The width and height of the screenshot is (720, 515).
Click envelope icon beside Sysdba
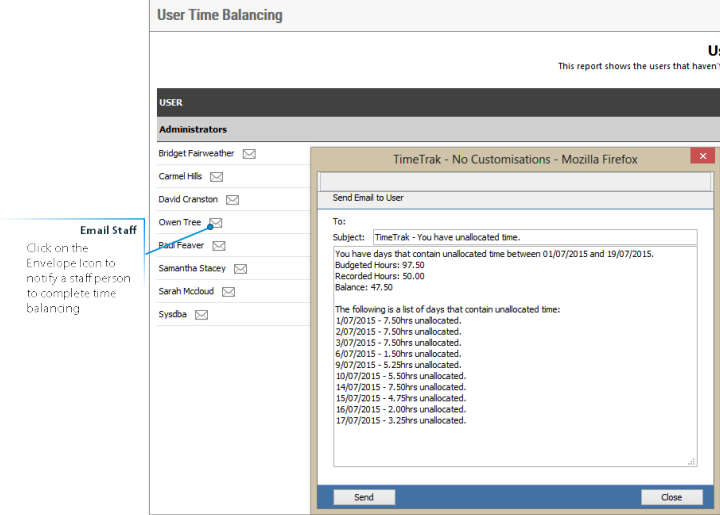pos(202,314)
